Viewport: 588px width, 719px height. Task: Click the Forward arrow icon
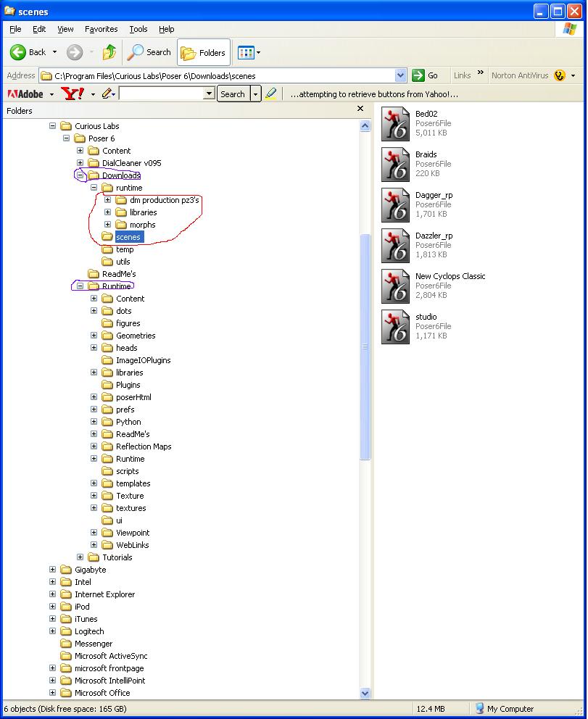click(74, 52)
